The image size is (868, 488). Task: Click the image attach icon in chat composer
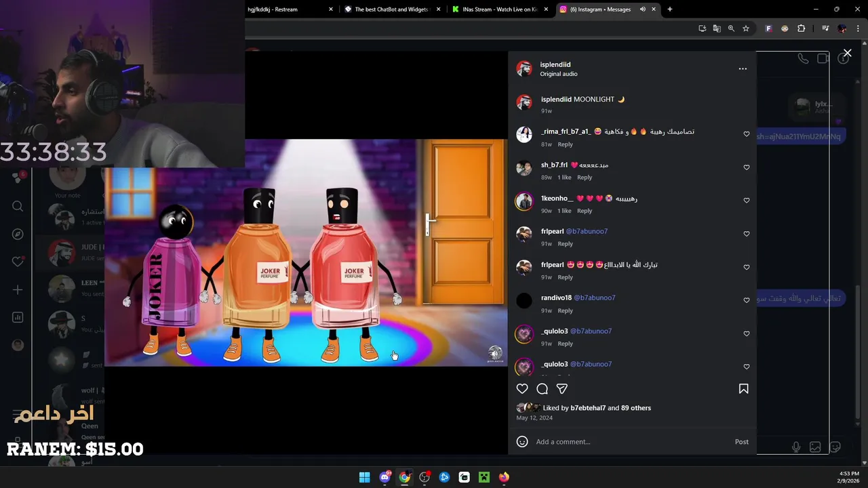815,447
